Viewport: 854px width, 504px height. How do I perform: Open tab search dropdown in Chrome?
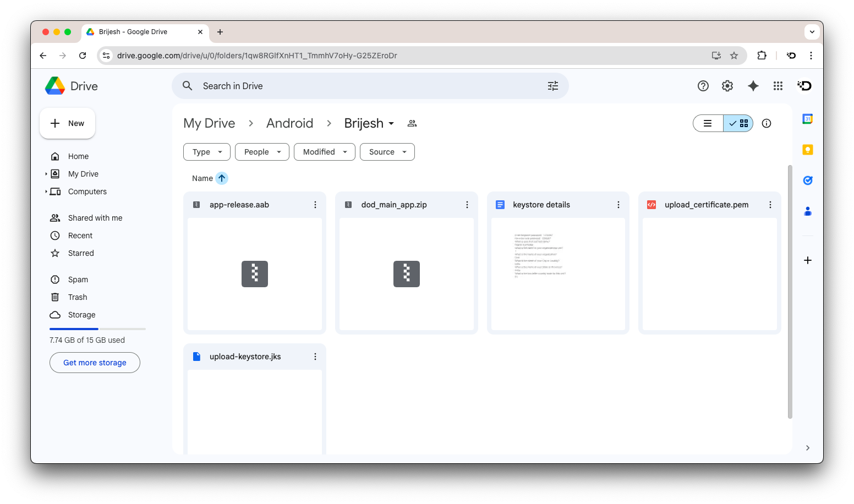[x=812, y=32]
